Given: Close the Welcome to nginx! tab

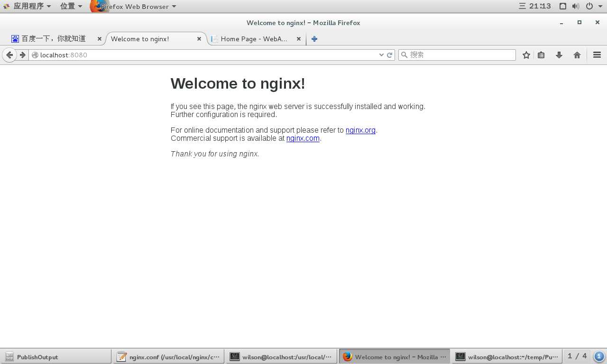Looking at the screenshot, I should point(199,39).
